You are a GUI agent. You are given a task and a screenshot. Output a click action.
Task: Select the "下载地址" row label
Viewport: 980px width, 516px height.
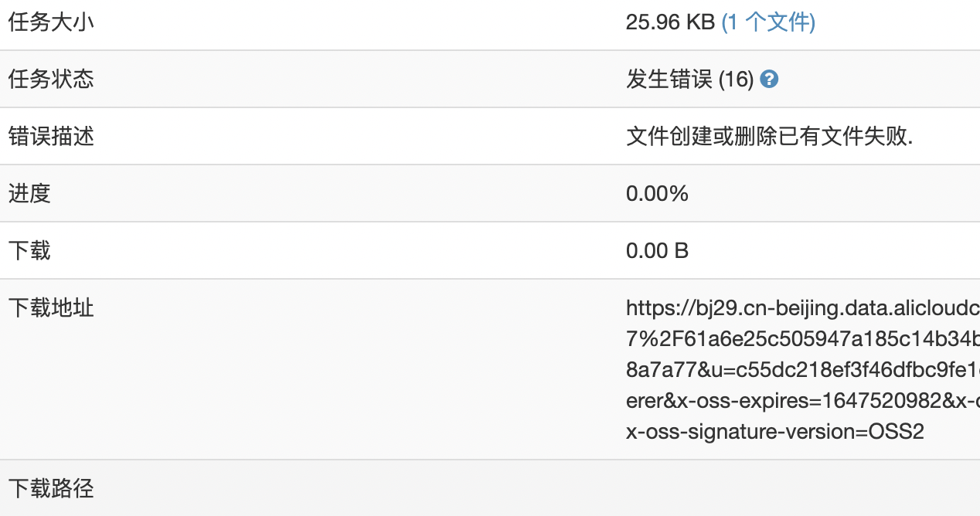(49, 307)
